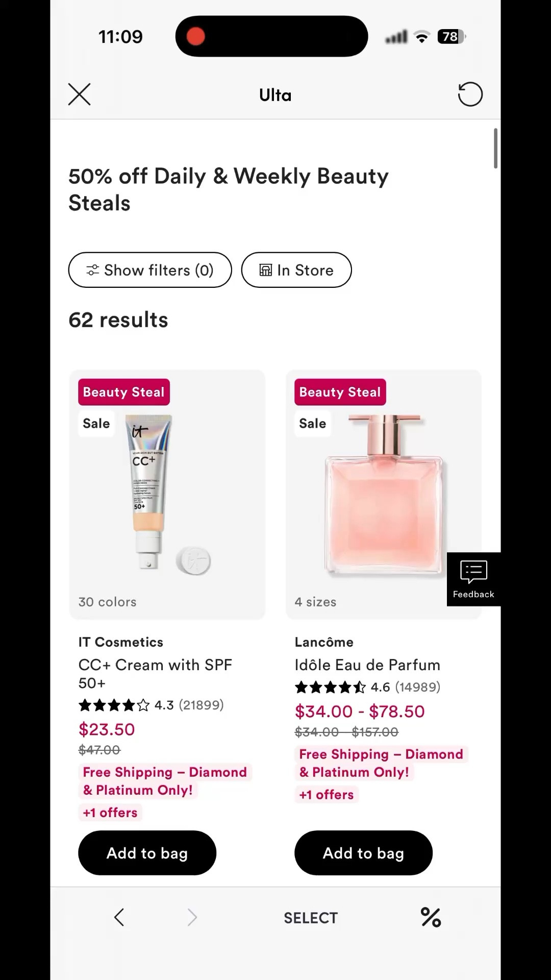Tap the storefront icon on In Store button
This screenshot has height=980, width=551.
[x=267, y=270]
